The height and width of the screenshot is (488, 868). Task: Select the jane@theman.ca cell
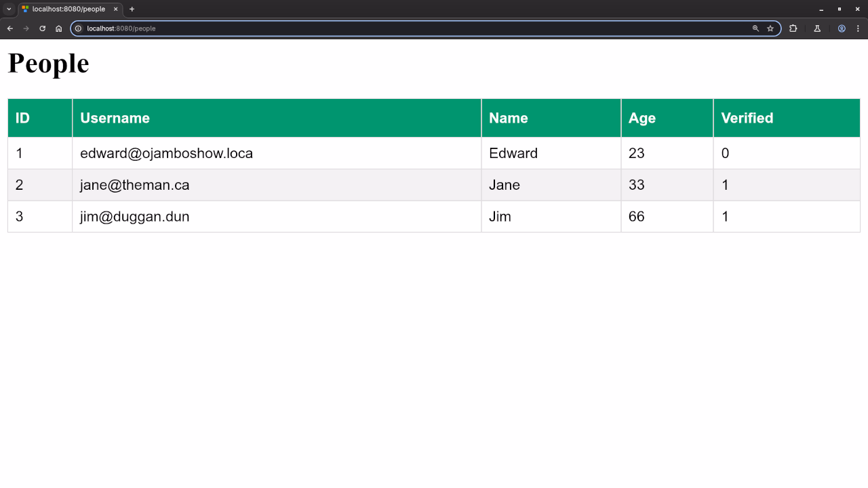[x=277, y=185]
